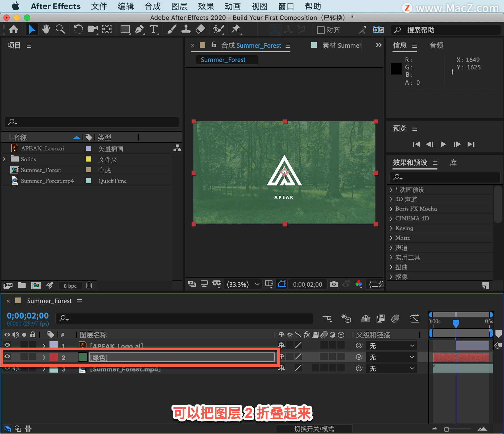Click the trash icon in Project panel
The image size is (504, 434).
click(x=89, y=285)
